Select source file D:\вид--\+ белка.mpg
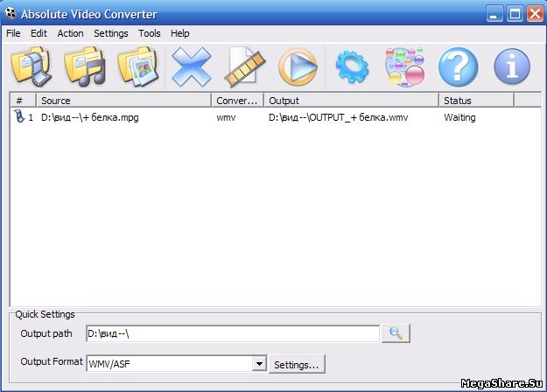 tap(90, 117)
